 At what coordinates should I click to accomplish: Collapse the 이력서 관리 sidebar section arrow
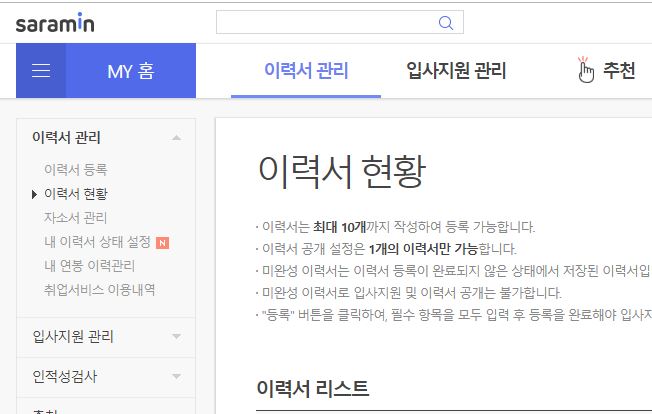point(177,138)
